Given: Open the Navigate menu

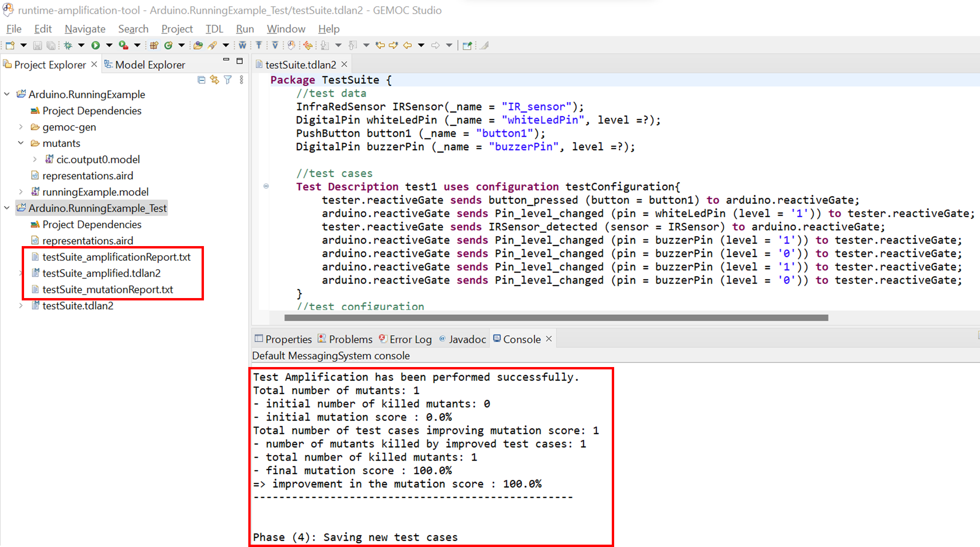Looking at the screenshot, I should point(85,29).
